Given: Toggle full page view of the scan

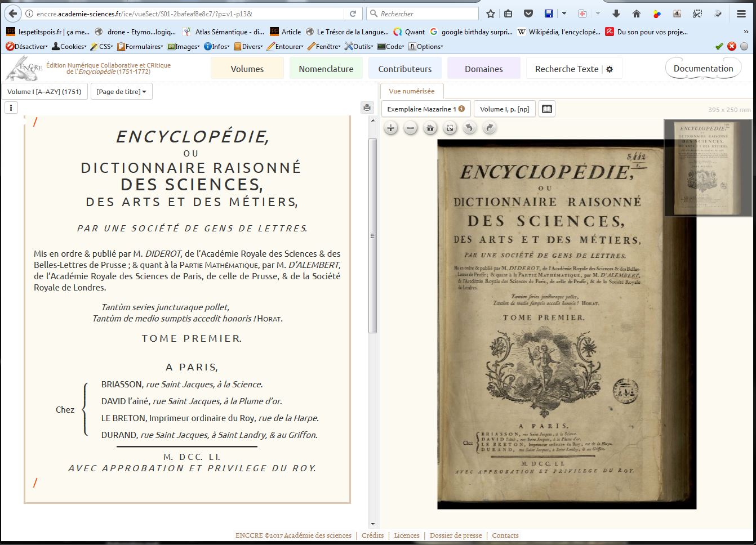Looking at the screenshot, I should coord(450,128).
